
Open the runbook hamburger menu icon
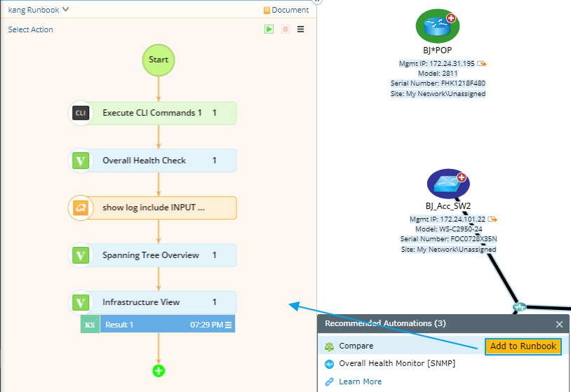(x=301, y=29)
